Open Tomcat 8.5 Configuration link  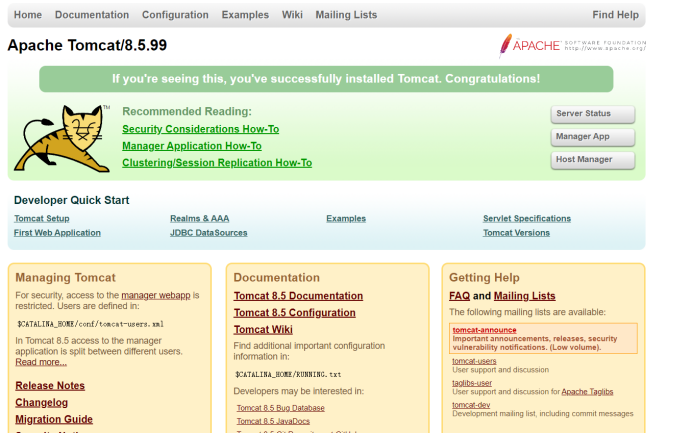[295, 313]
